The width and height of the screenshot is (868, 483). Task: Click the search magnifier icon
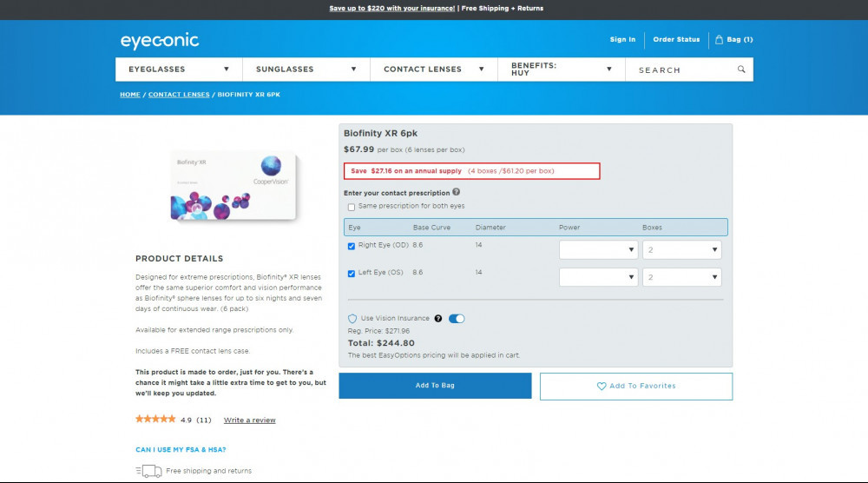tap(741, 69)
